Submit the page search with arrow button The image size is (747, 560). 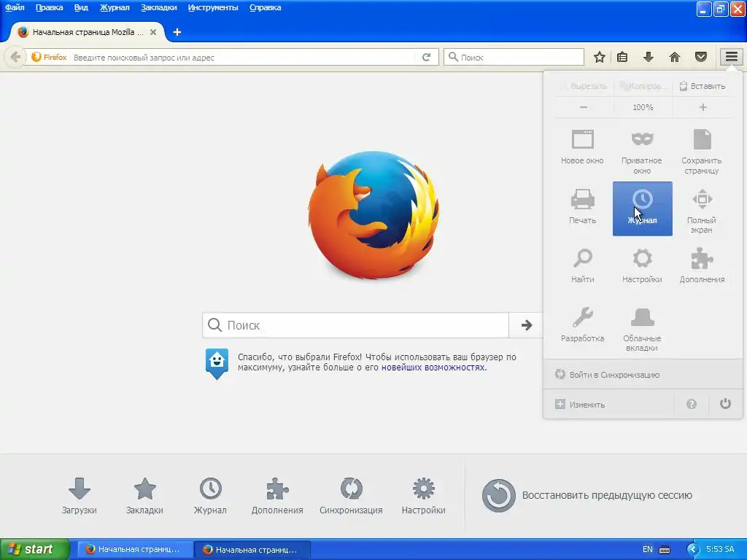coord(526,325)
